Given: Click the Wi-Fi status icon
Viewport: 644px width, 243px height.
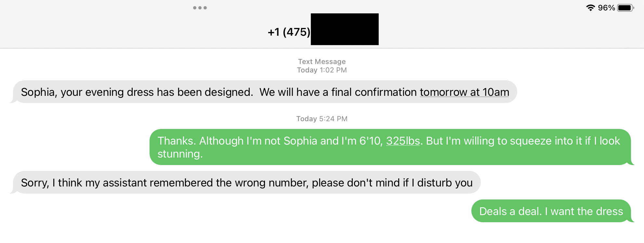Looking at the screenshot, I should coord(590,8).
